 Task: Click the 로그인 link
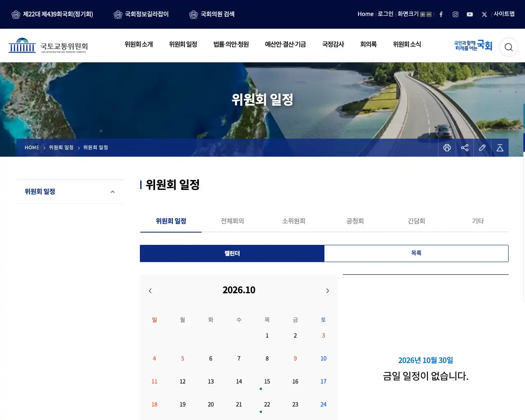386,14
